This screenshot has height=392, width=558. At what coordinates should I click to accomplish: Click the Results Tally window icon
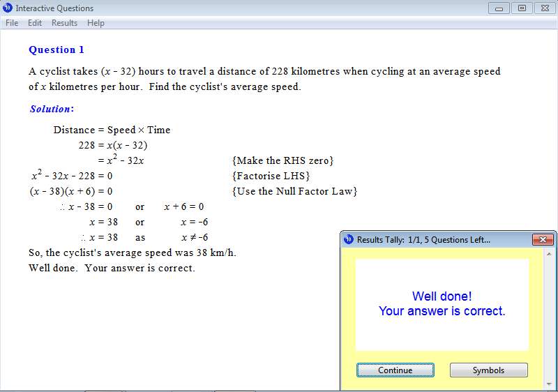(349, 239)
